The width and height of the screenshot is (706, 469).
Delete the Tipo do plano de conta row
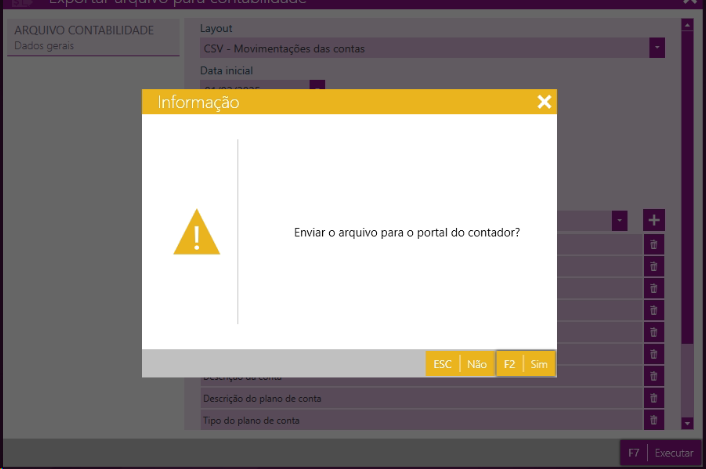coord(654,420)
